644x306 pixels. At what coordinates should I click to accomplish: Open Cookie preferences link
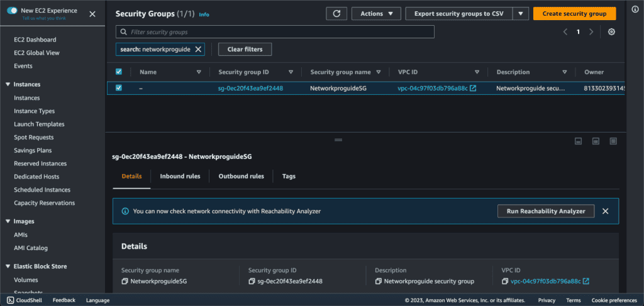614,300
